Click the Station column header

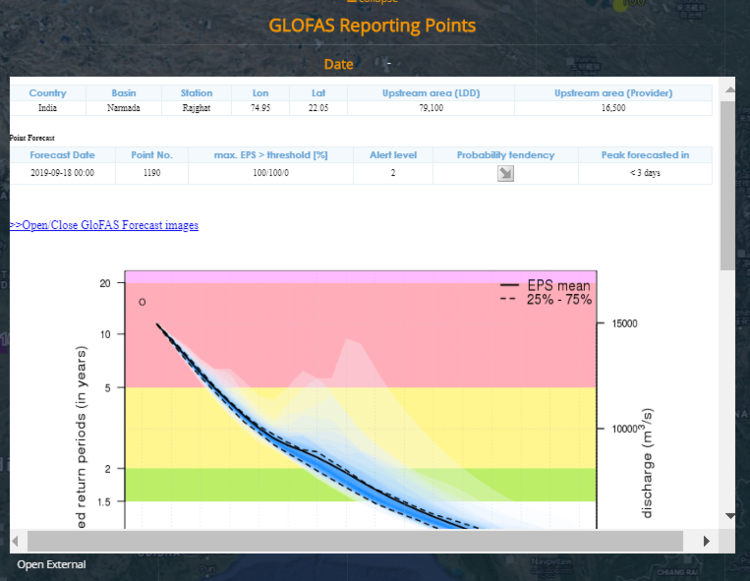point(196,93)
